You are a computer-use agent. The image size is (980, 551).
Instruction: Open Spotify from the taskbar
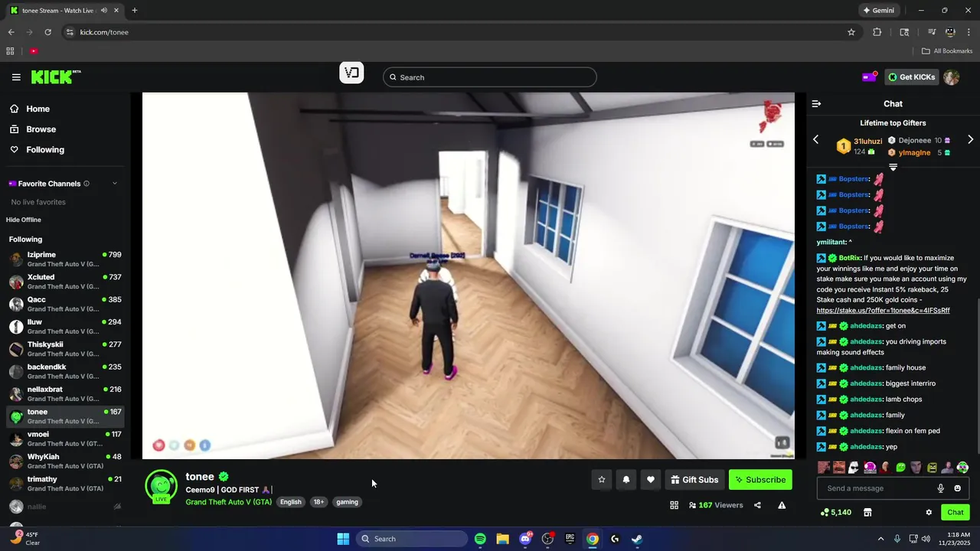(x=480, y=539)
